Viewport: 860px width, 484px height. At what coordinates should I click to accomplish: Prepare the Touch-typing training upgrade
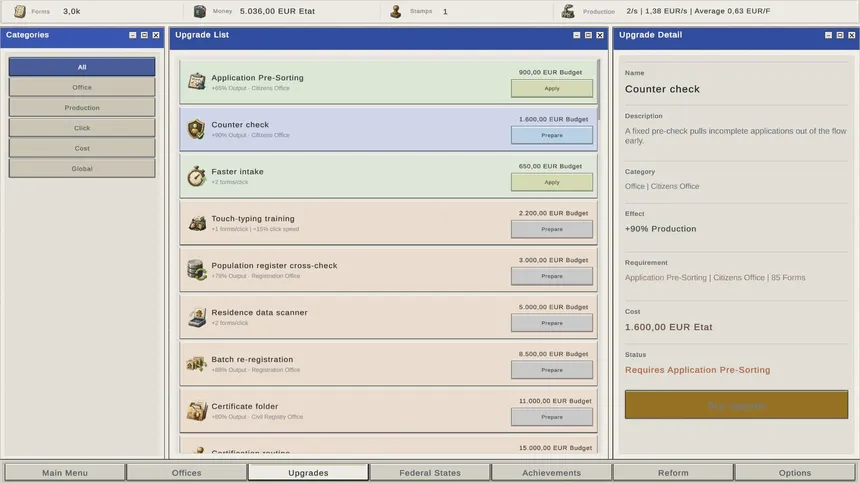click(552, 229)
